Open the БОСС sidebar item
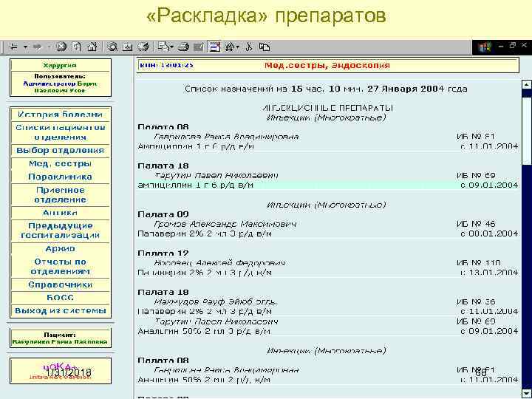 coord(61,298)
